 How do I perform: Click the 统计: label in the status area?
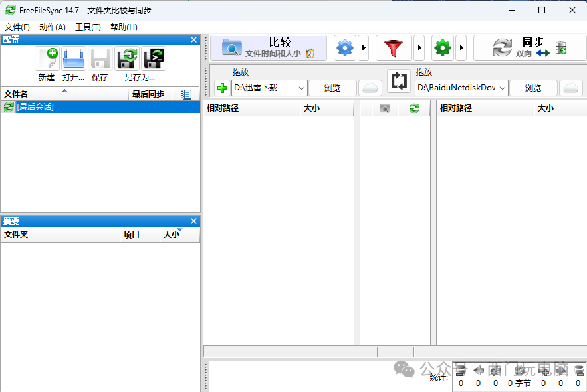click(439, 377)
